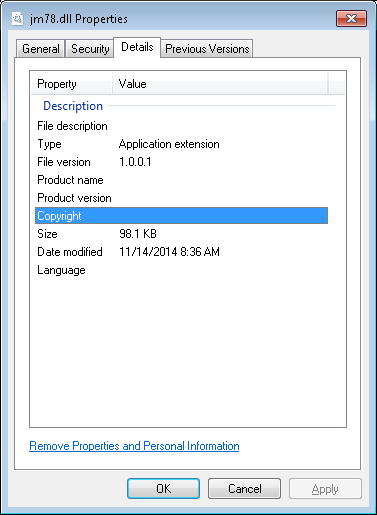Open the Security tab
Image resolution: width=377 pixels, height=515 pixels.
[x=90, y=49]
